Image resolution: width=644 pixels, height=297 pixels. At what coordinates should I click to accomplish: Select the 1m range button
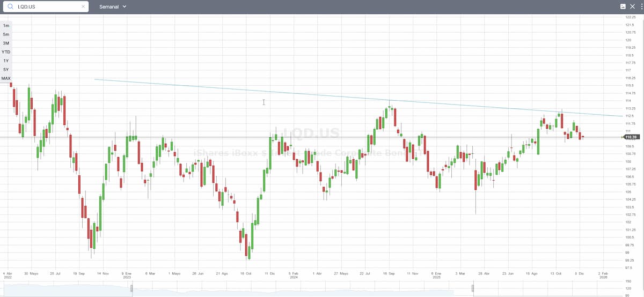coord(6,25)
